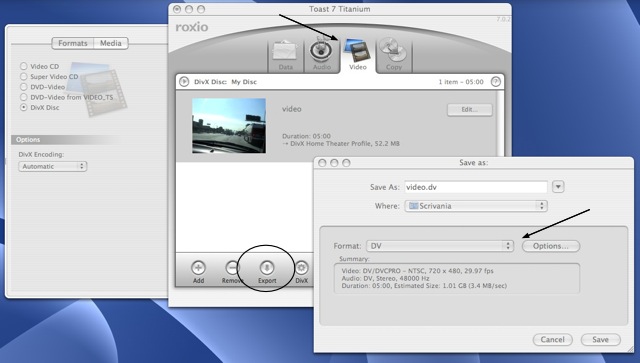Click the Edit... button for the video
640x363 pixels.
pyautogui.click(x=470, y=109)
